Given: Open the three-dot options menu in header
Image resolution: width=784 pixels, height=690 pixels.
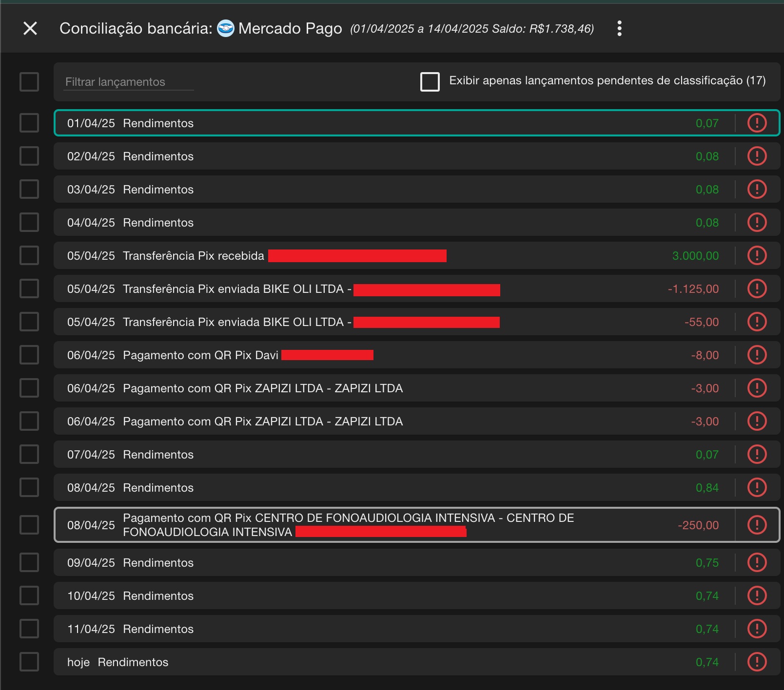Looking at the screenshot, I should (x=619, y=29).
